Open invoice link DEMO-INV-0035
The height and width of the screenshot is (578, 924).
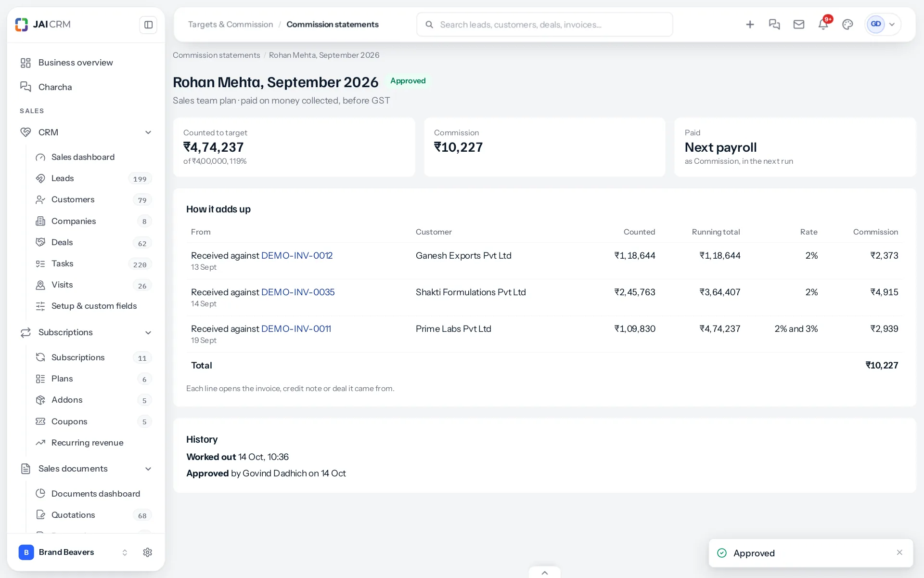298,292
